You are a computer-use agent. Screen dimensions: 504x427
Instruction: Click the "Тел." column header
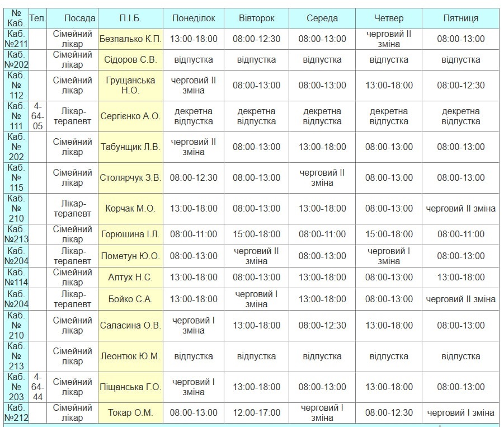point(37,18)
